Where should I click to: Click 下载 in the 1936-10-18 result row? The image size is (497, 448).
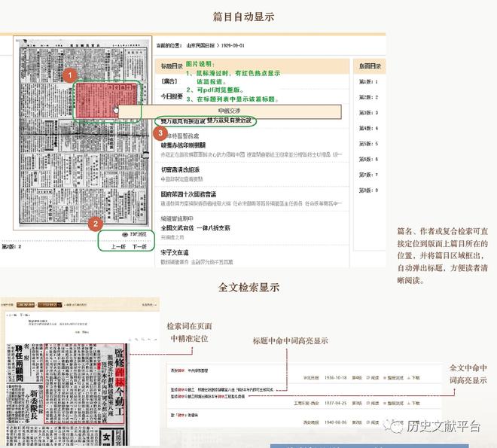click(x=414, y=377)
